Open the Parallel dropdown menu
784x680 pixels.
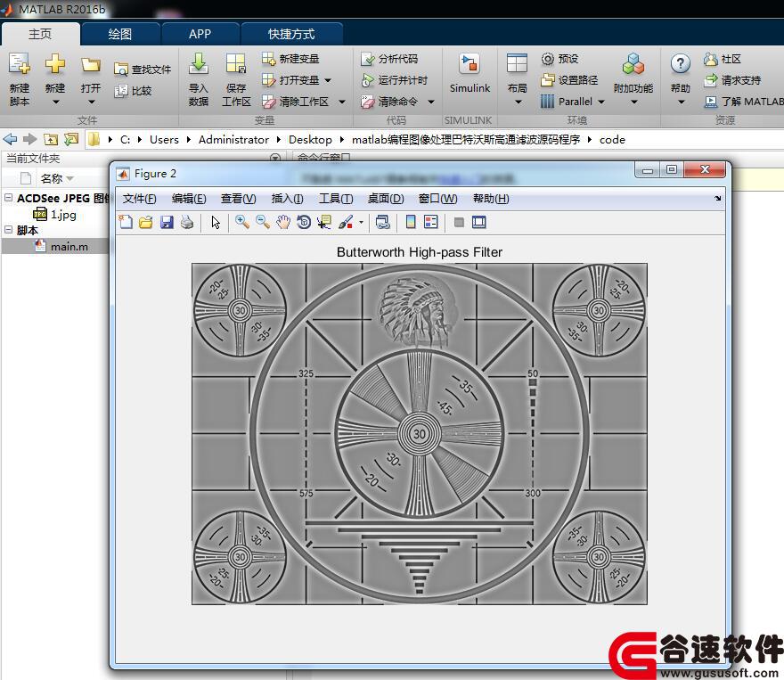601,102
